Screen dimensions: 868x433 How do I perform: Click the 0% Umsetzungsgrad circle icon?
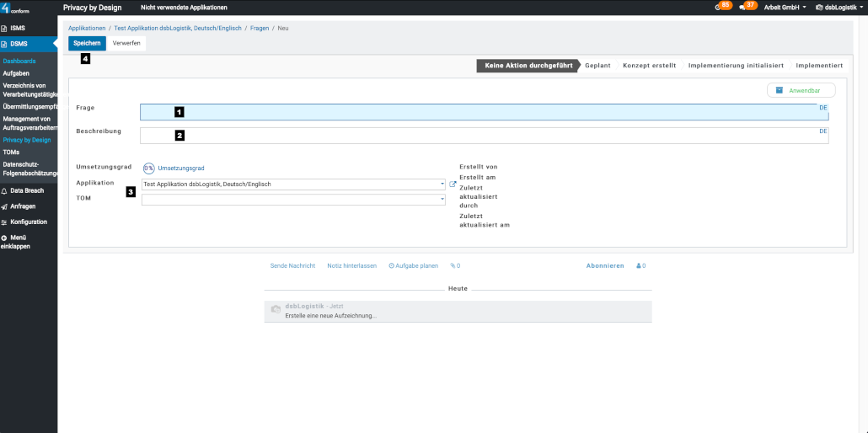pos(148,168)
